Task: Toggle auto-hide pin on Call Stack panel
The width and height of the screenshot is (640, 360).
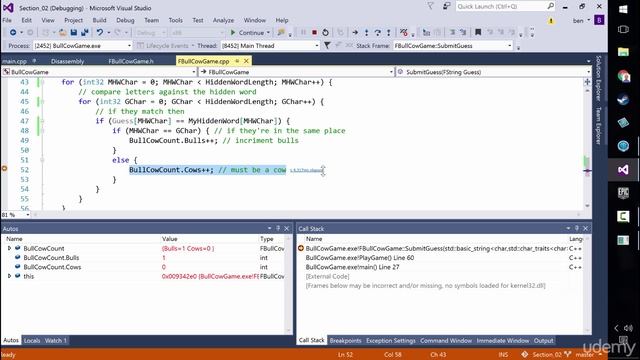Action: (577, 229)
